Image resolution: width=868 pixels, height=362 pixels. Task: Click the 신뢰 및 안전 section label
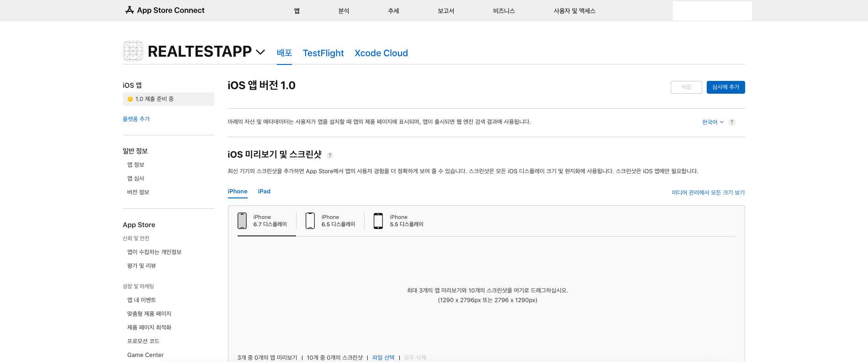coord(136,238)
